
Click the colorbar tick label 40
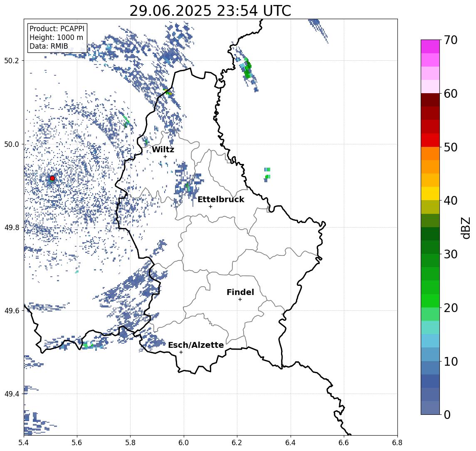tap(451, 201)
